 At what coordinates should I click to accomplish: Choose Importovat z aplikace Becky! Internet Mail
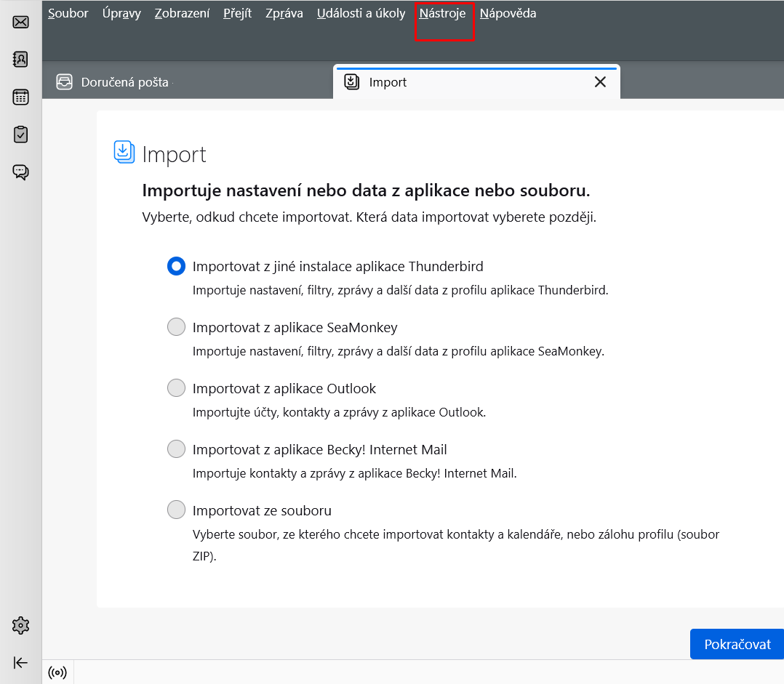point(176,449)
